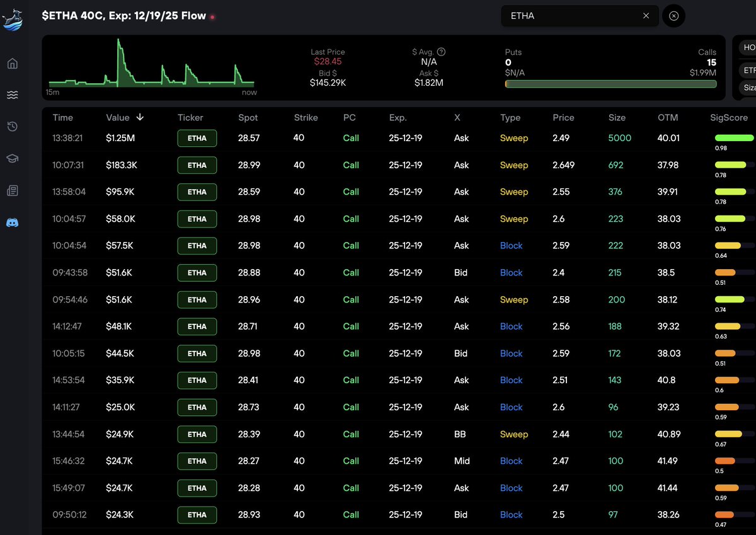This screenshot has width=756, height=535.
Task: Click the $1.82M Ask value
Action: coord(428,83)
